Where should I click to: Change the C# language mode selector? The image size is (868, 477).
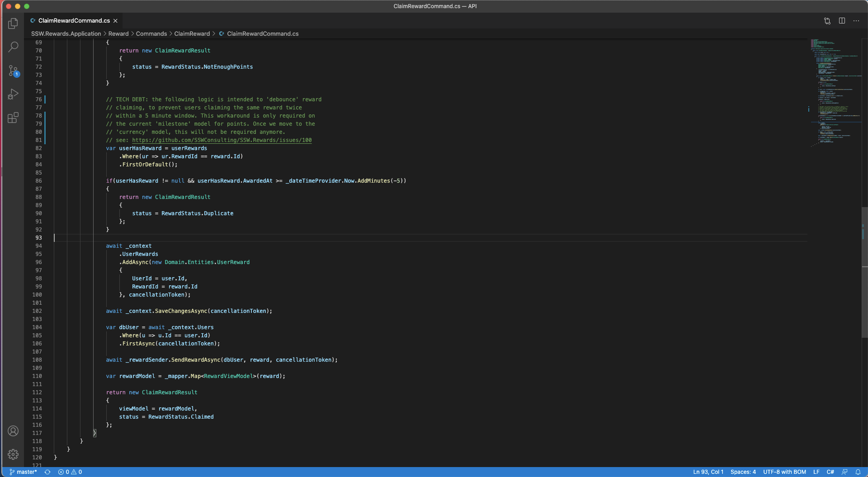[x=830, y=472]
